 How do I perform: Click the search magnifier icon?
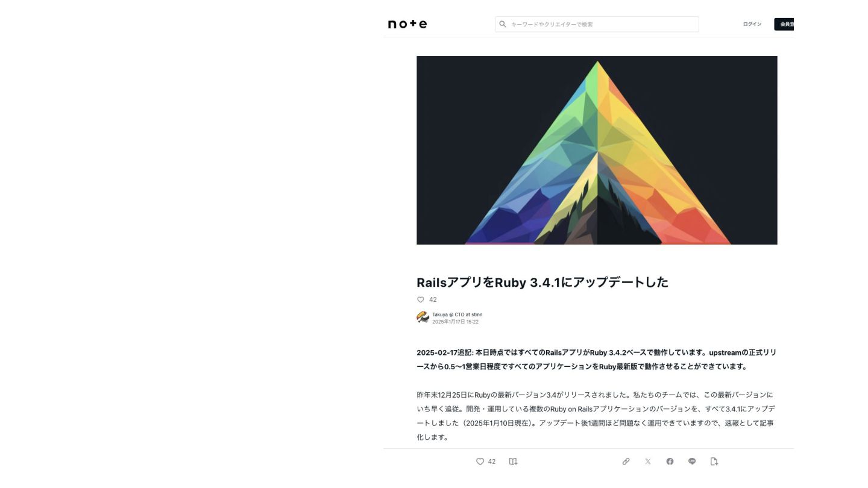(x=503, y=24)
